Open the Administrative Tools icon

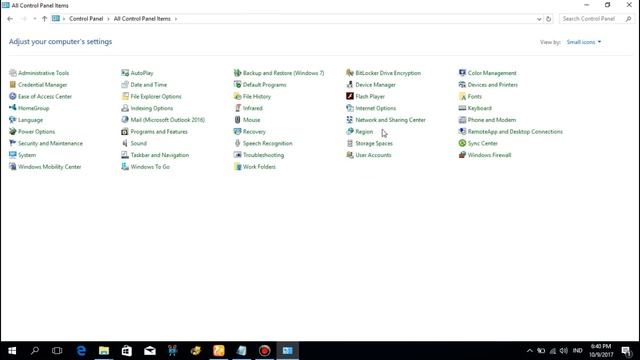(x=13, y=73)
